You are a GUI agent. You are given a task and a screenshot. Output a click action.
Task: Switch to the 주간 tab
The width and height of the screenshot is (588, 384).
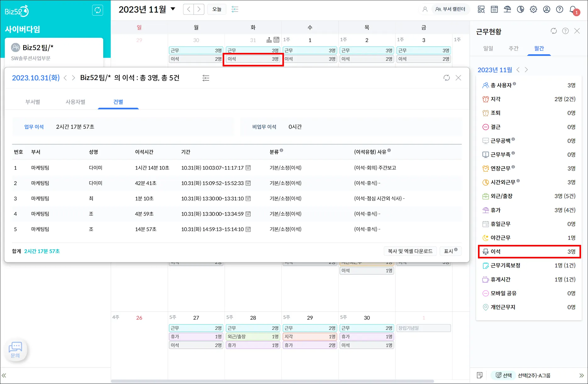coord(513,48)
